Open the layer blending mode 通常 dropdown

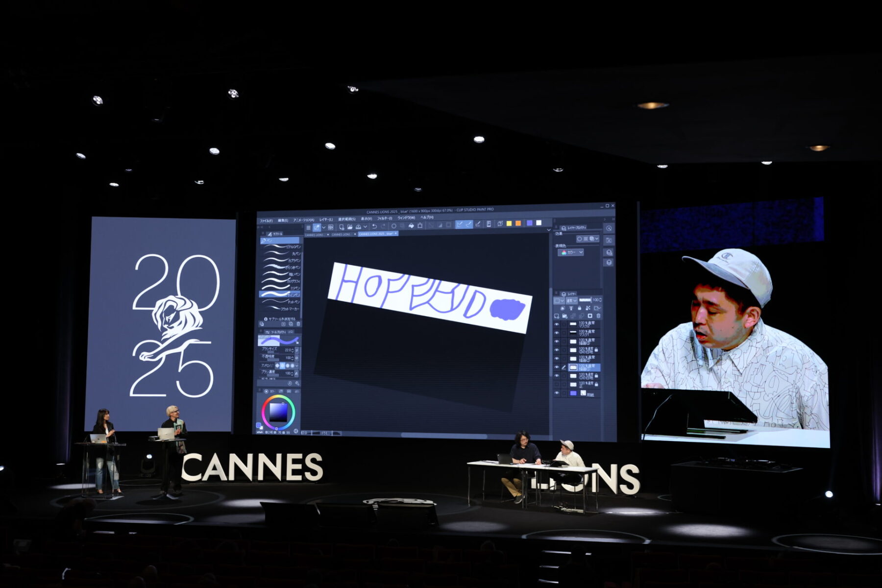[x=571, y=300]
